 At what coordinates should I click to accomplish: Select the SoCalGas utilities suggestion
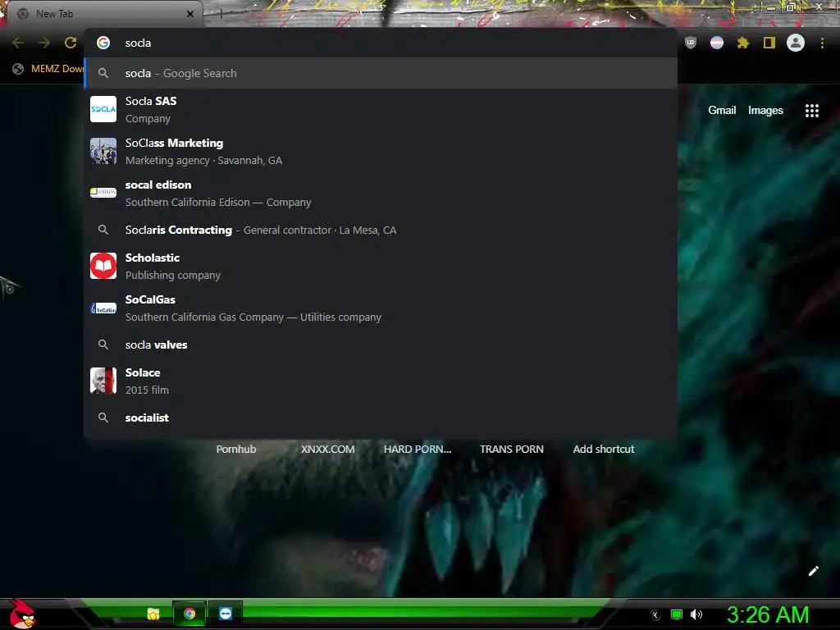(x=381, y=308)
